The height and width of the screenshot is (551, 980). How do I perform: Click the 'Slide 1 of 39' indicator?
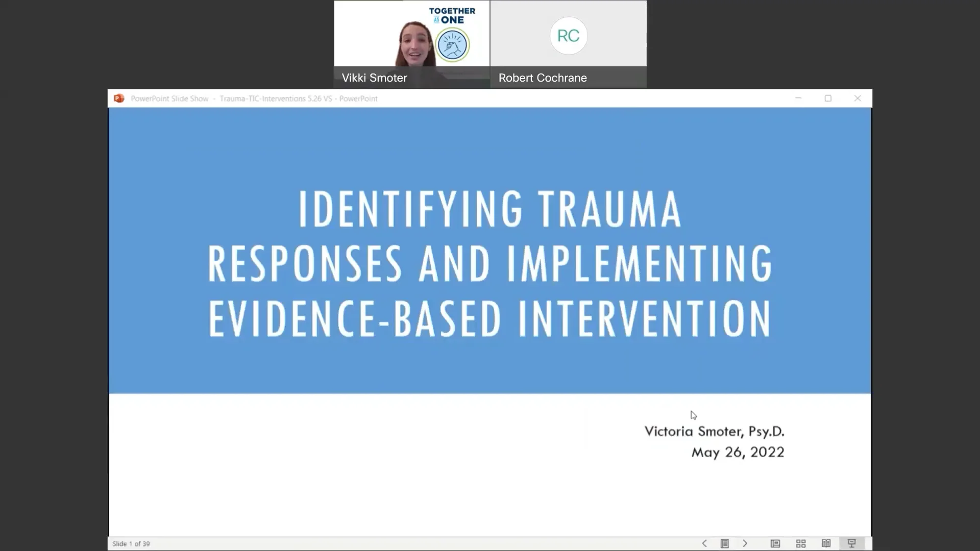(131, 543)
